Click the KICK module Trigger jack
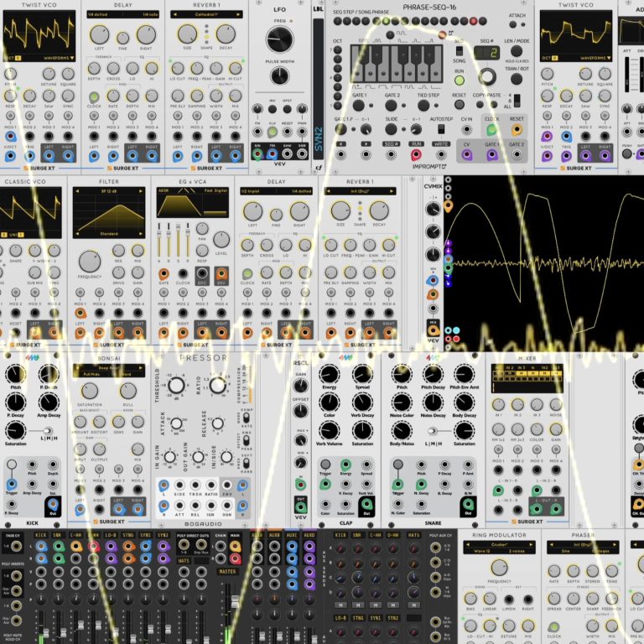This screenshot has height=644, width=644. [x=12, y=485]
